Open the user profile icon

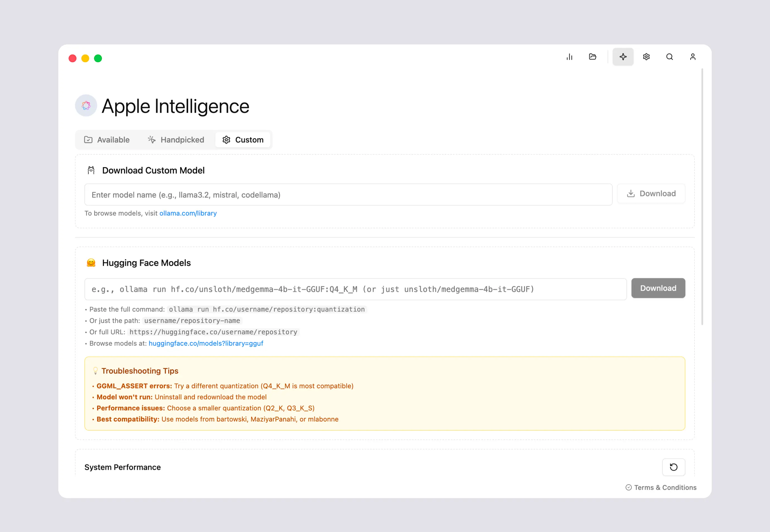point(692,57)
